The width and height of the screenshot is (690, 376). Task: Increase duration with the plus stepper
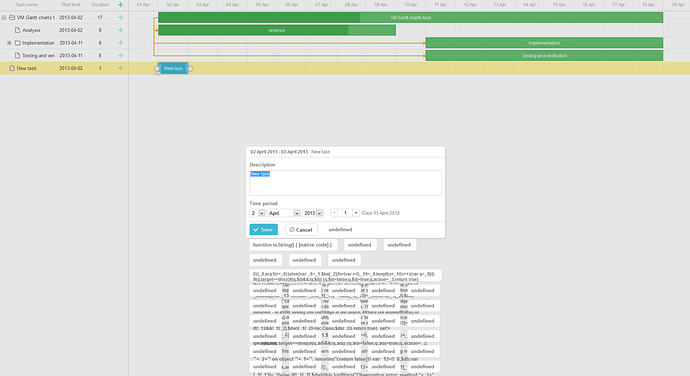tap(356, 213)
